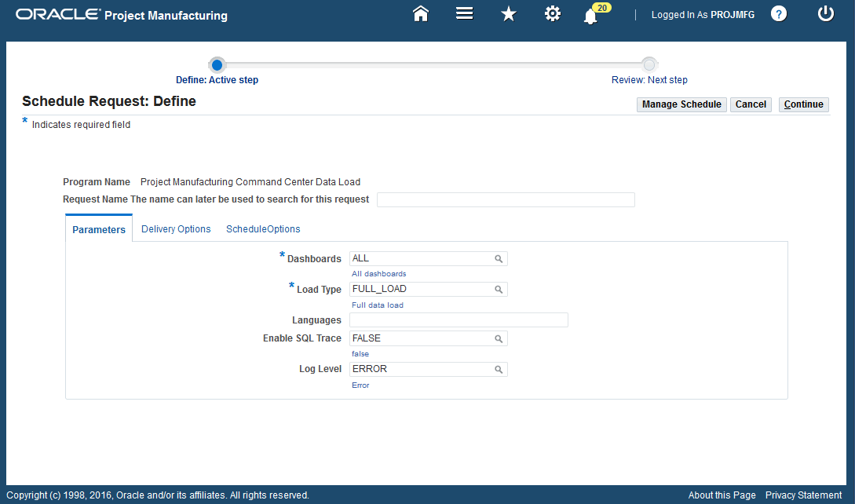This screenshot has height=504, width=855.
Task: Click the Cancel button
Action: tap(751, 104)
